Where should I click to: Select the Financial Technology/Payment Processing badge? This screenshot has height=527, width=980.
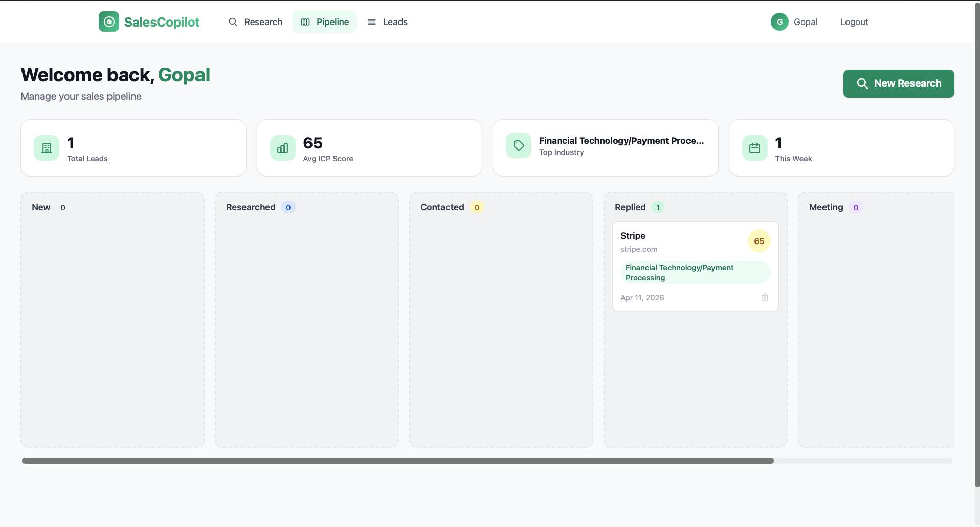(x=695, y=272)
